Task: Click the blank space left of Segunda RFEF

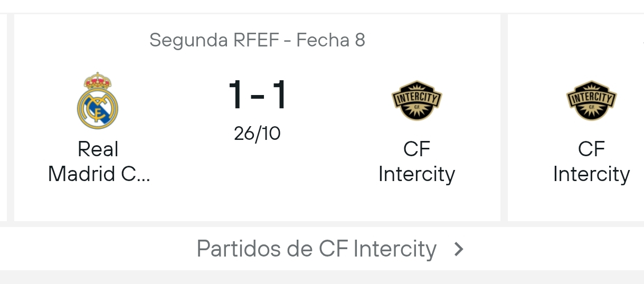Action: point(79,40)
